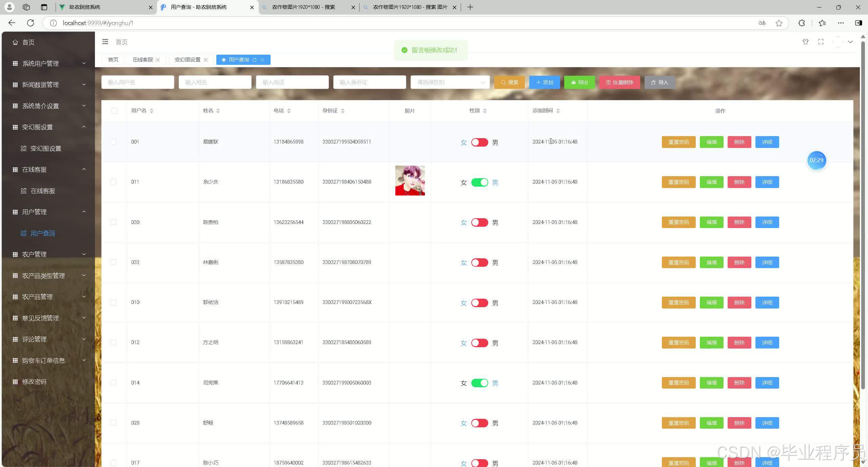Collapse the 用户管理 sidebar menu
Screen dimensions: 868x467
48,212
